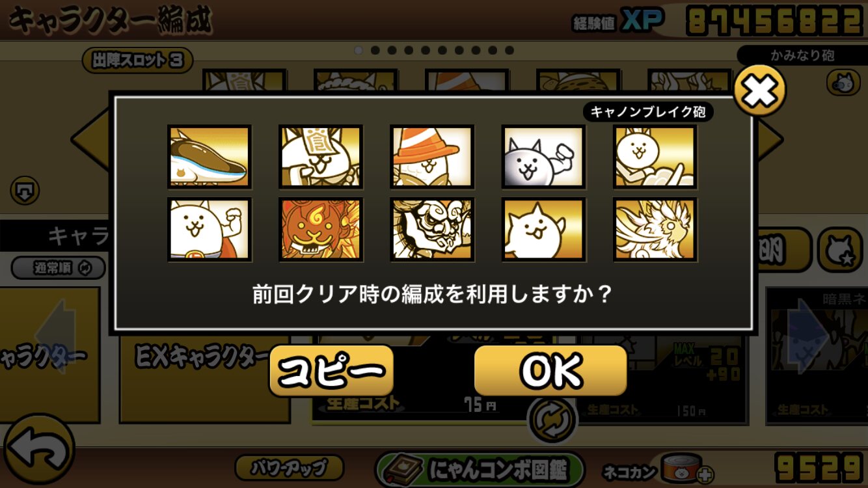The height and width of the screenshot is (488, 868).
Task: Select the white dragon cat icon
Action: click(655, 230)
